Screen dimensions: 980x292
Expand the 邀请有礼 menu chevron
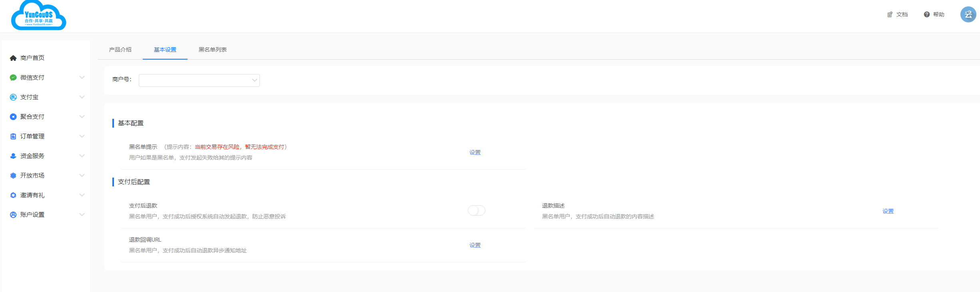point(82,195)
